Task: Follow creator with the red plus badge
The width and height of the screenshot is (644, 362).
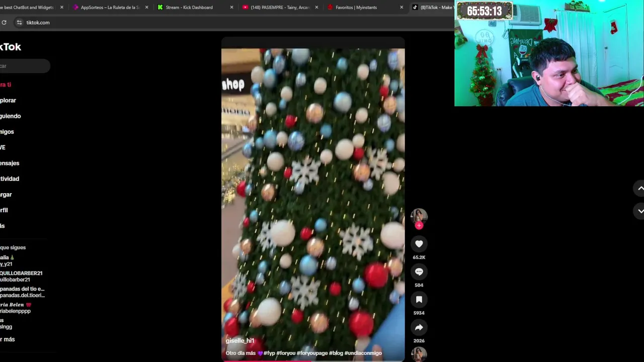Action: pyautogui.click(x=419, y=225)
